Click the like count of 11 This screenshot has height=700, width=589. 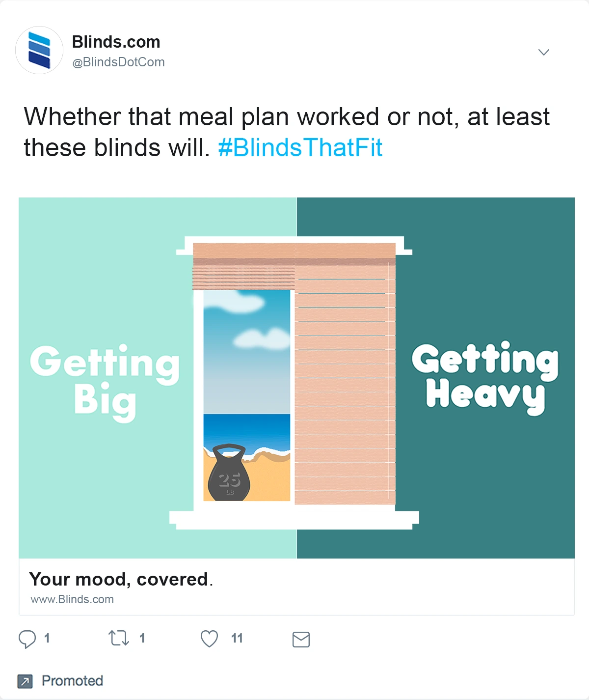(x=237, y=639)
